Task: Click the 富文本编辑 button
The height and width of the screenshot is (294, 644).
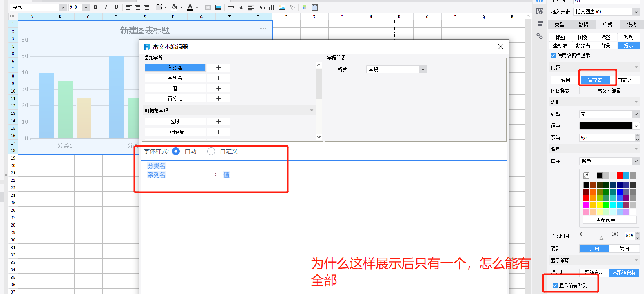Action: [x=609, y=91]
